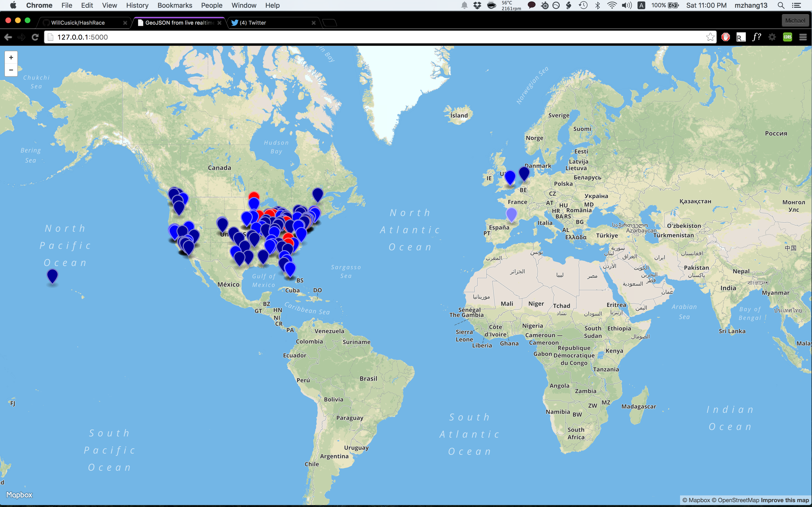Open the History menu
Image resolution: width=812 pixels, height=507 pixels.
click(137, 5)
